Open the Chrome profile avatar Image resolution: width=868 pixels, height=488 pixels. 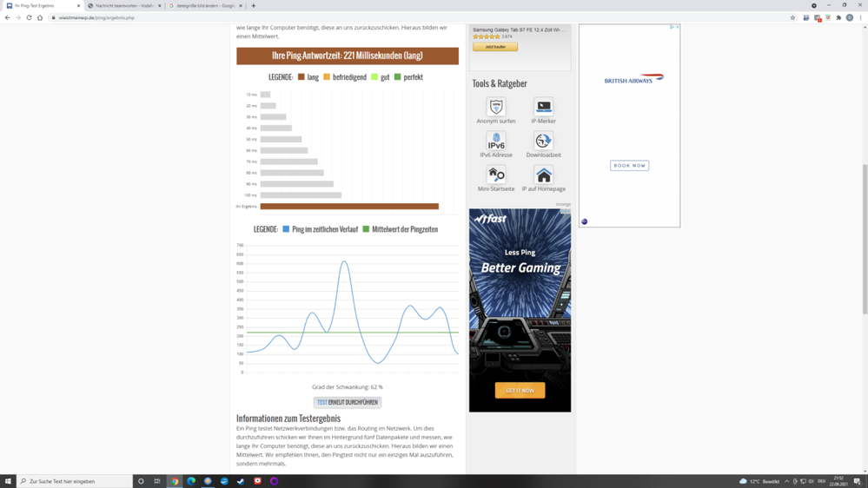pos(850,17)
